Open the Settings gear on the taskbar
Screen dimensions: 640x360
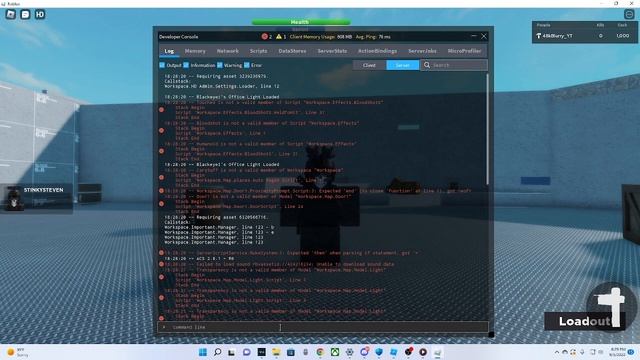(x=349, y=352)
